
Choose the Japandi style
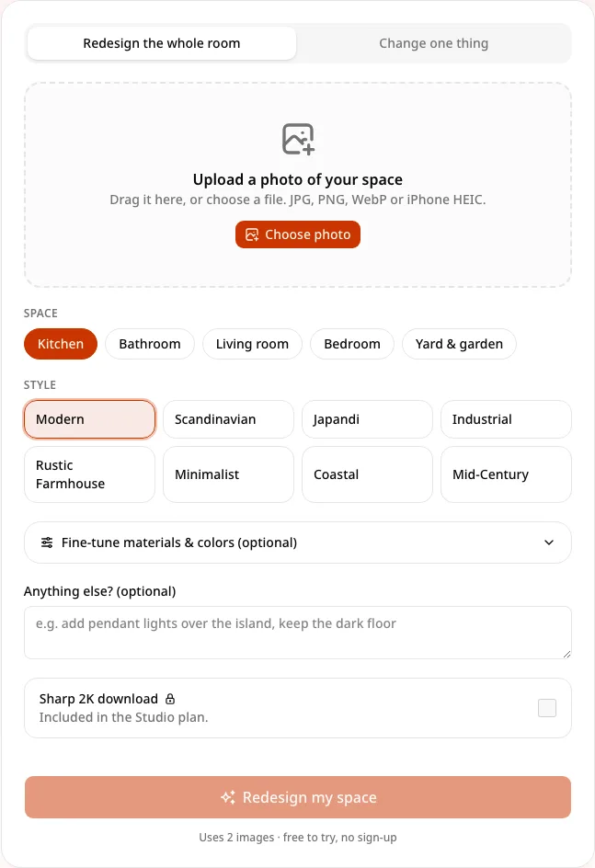pyautogui.click(x=367, y=419)
